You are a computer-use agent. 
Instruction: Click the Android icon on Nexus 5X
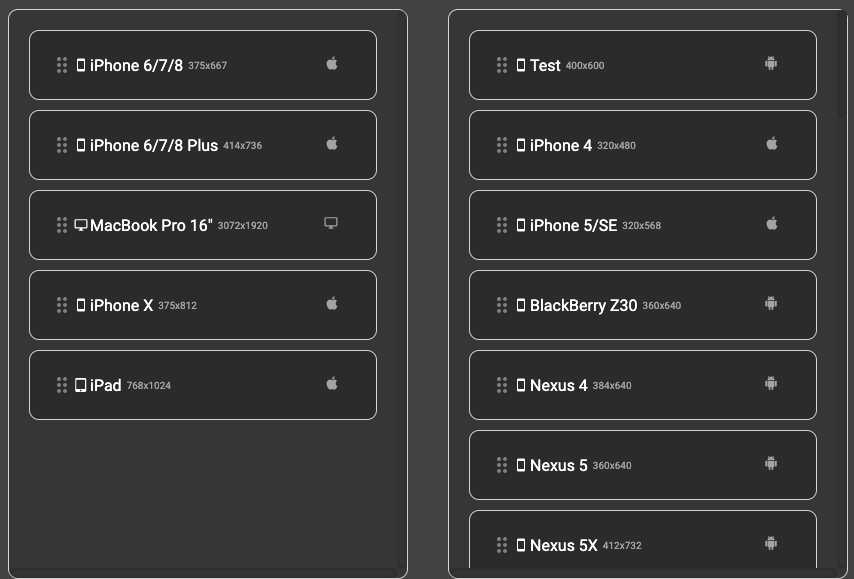coord(771,544)
